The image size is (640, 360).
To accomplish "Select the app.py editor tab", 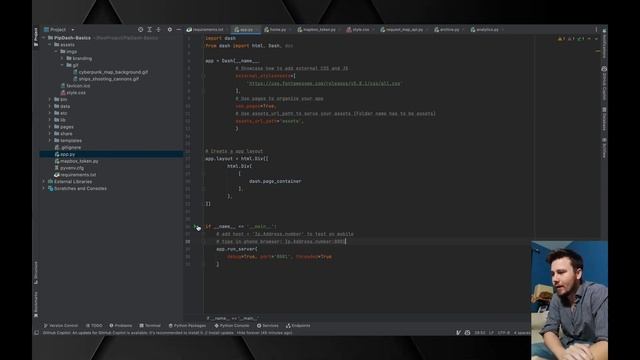I will click(246, 29).
